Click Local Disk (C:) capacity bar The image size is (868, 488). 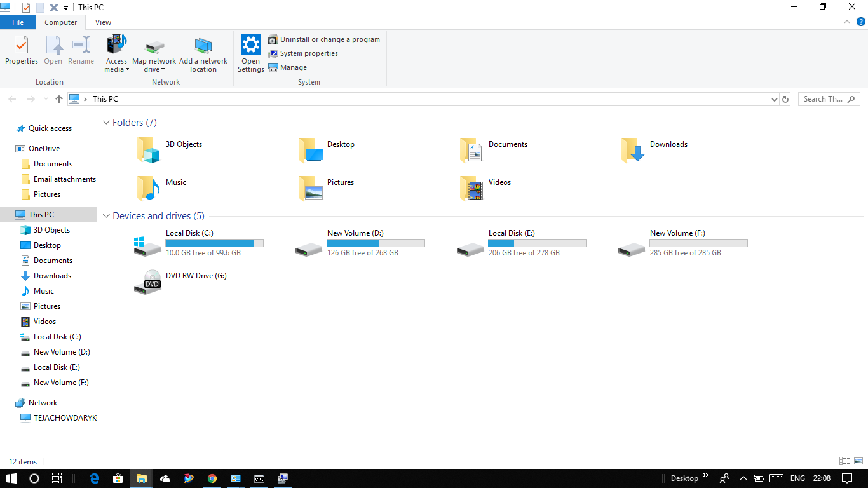click(x=214, y=243)
